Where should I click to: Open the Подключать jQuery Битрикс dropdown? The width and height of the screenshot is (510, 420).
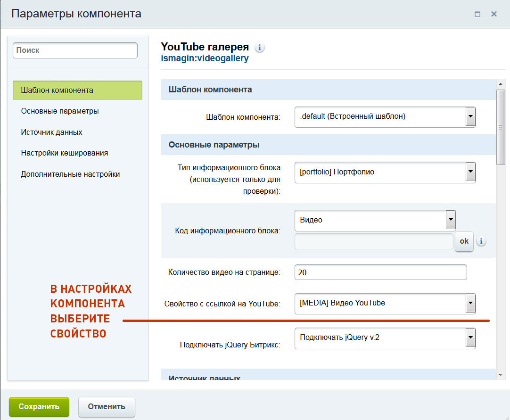[x=469, y=338]
